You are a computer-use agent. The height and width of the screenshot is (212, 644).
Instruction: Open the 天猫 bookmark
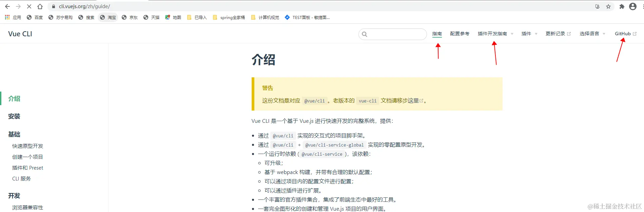(151, 17)
